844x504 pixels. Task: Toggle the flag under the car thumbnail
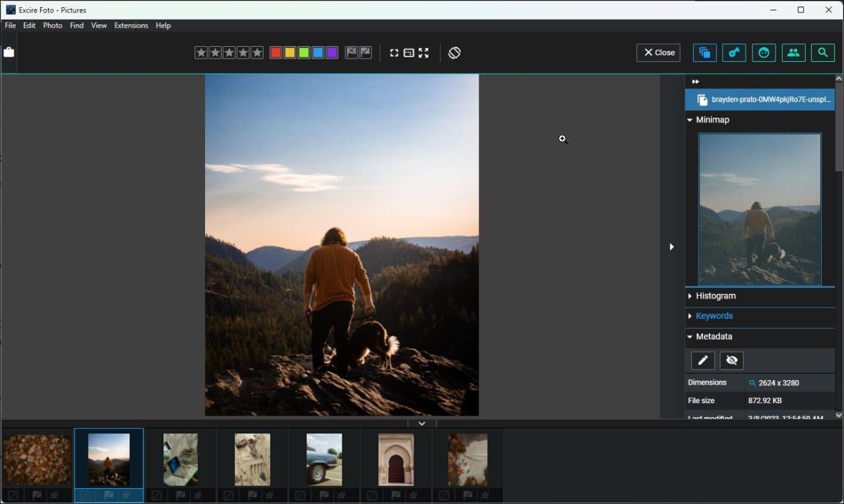point(324,495)
